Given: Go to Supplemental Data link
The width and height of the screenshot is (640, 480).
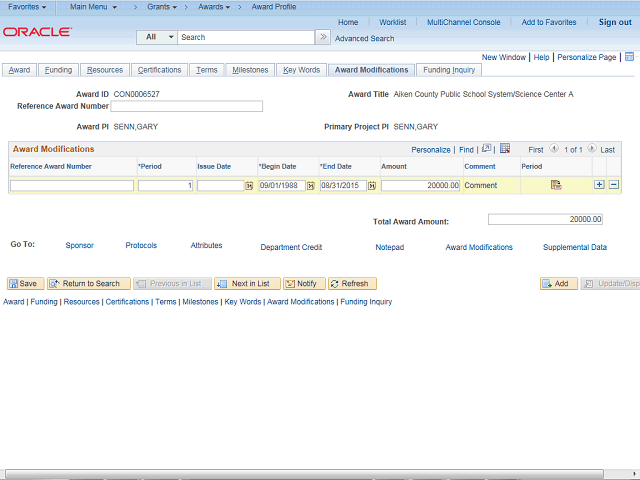Looking at the screenshot, I should point(575,247).
